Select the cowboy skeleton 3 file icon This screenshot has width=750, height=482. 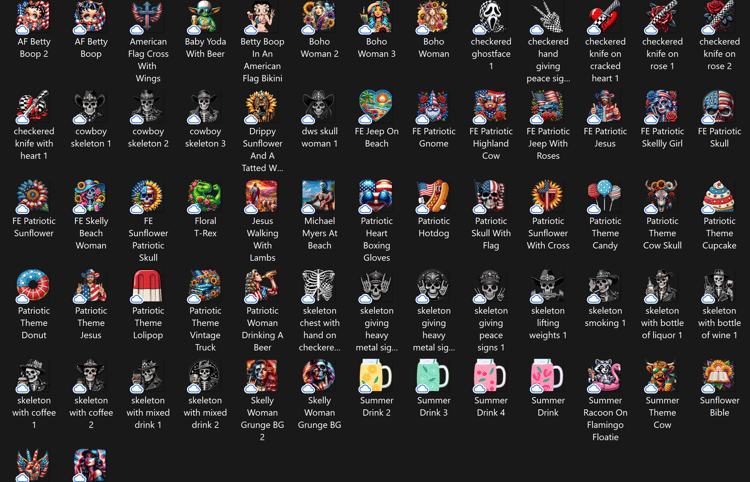(205, 106)
